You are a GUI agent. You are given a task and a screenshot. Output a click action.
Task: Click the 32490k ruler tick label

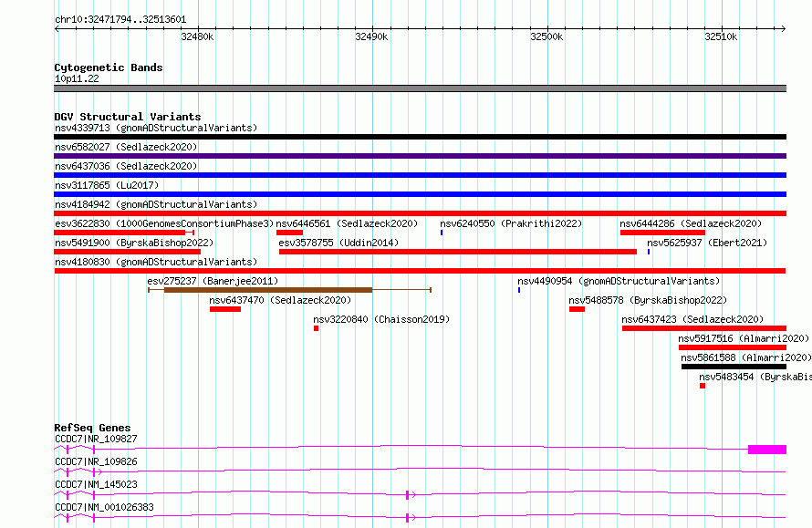[372, 36]
